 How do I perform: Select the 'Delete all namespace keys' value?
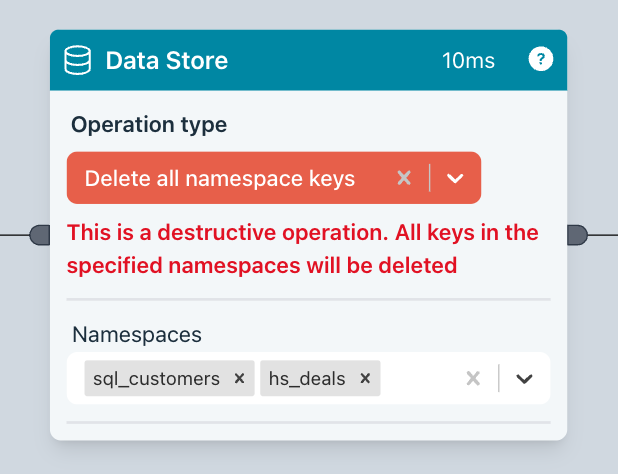(x=220, y=178)
